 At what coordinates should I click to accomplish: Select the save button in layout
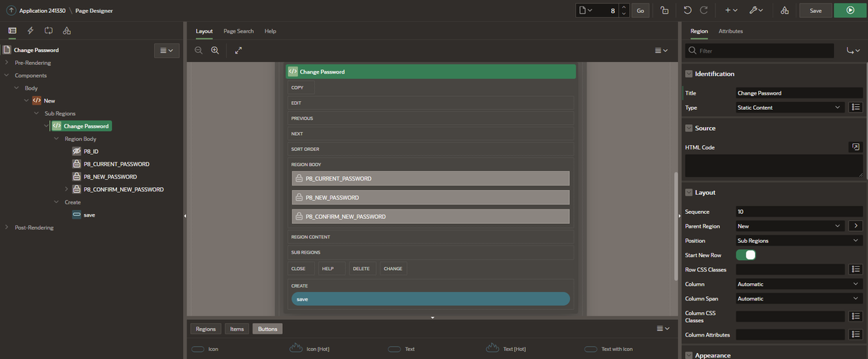pyautogui.click(x=430, y=298)
